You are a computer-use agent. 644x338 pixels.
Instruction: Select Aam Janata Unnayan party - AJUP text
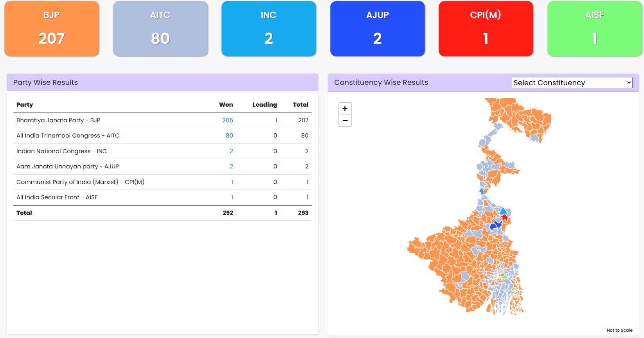click(67, 166)
